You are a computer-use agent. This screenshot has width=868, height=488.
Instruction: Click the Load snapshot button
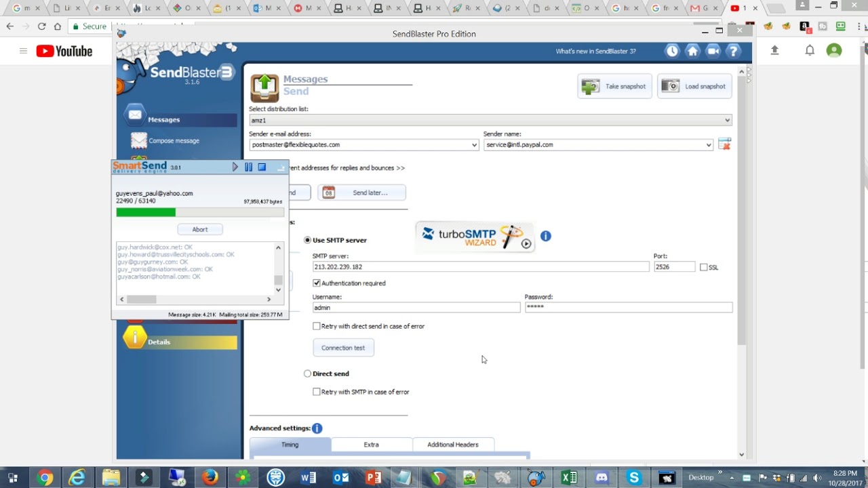click(x=694, y=86)
